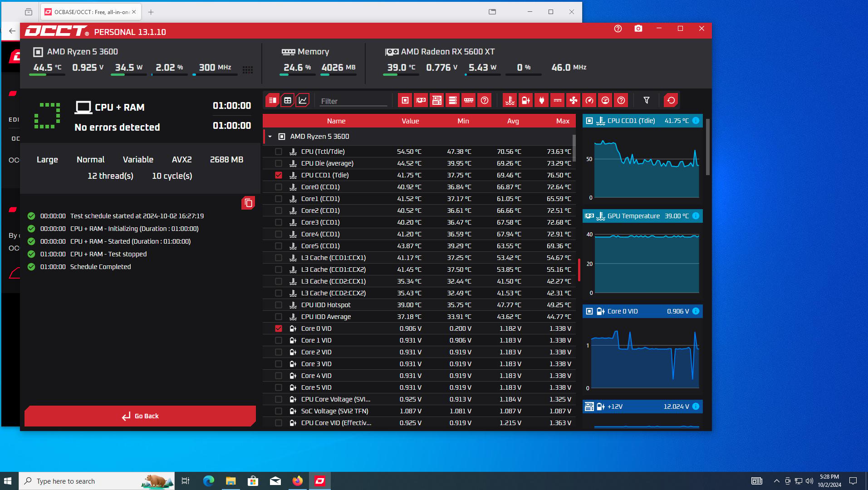Image resolution: width=868 pixels, height=490 pixels.
Task: Filter sensors by CPU component icon
Action: (x=405, y=100)
